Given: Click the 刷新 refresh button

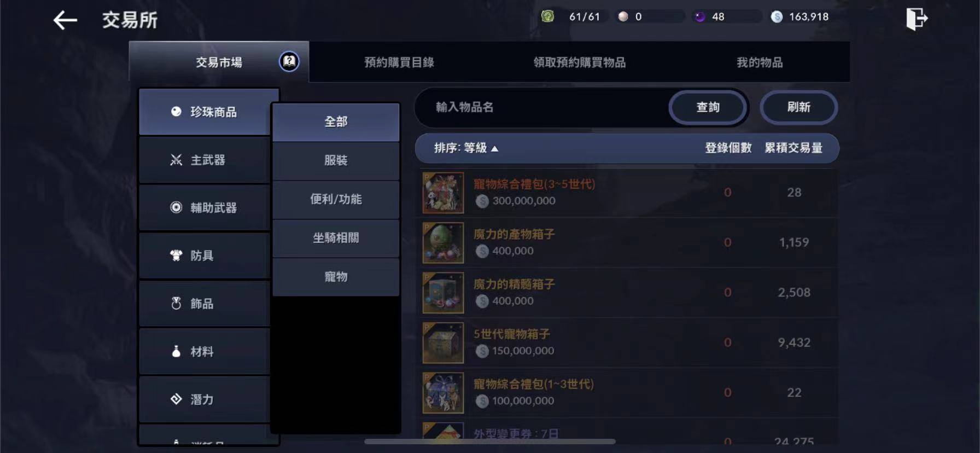Looking at the screenshot, I should [798, 107].
